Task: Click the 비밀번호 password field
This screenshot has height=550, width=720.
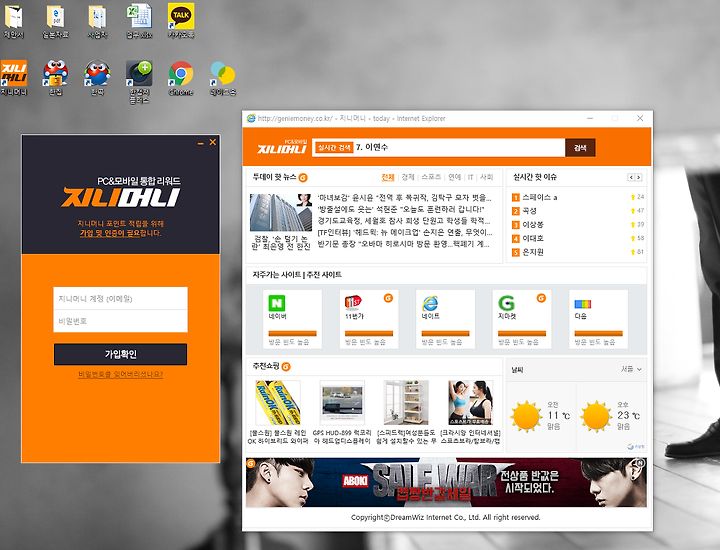Action: (x=120, y=321)
